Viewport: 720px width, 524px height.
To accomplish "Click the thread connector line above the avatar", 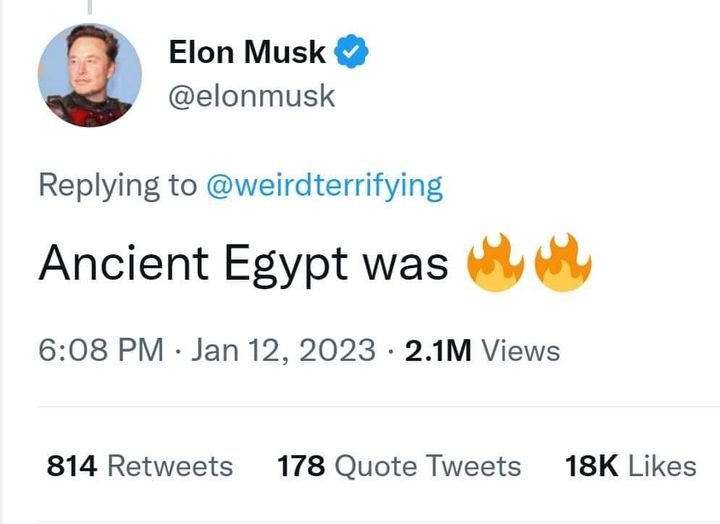I will click(89, 7).
